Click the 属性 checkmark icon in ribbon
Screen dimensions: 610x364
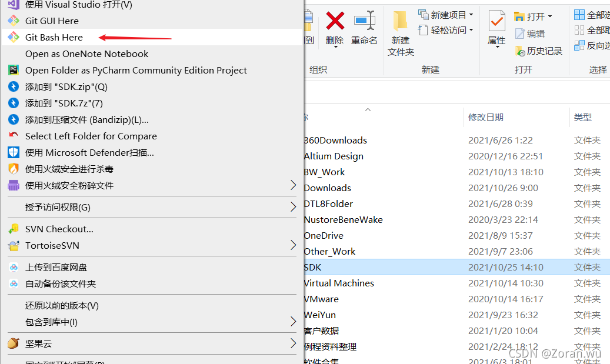click(x=496, y=21)
